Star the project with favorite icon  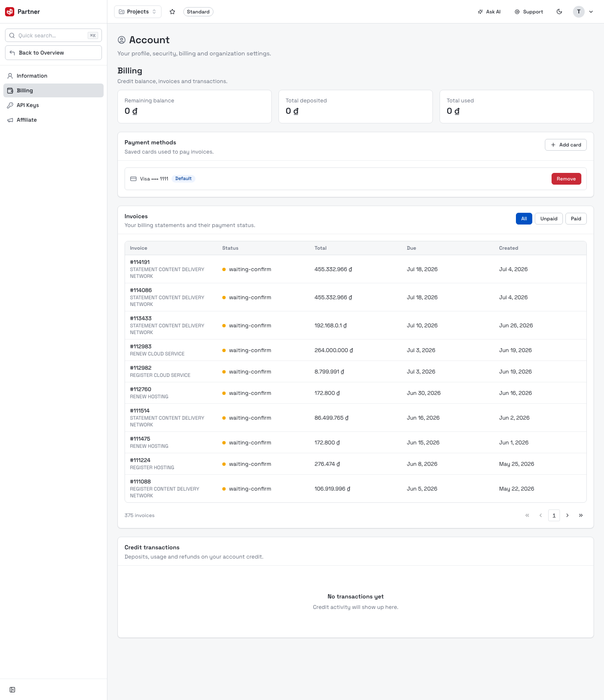pyautogui.click(x=172, y=12)
